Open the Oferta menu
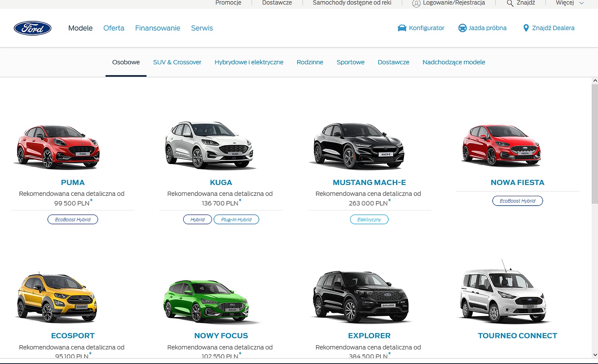The image size is (598, 364). pos(114,28)
